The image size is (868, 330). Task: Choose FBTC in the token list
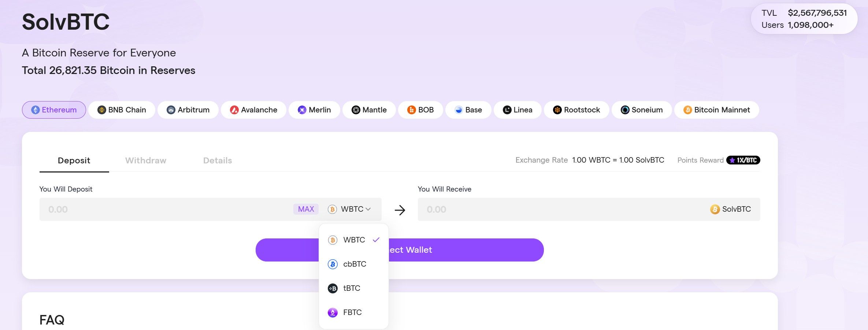coord(352,312)
